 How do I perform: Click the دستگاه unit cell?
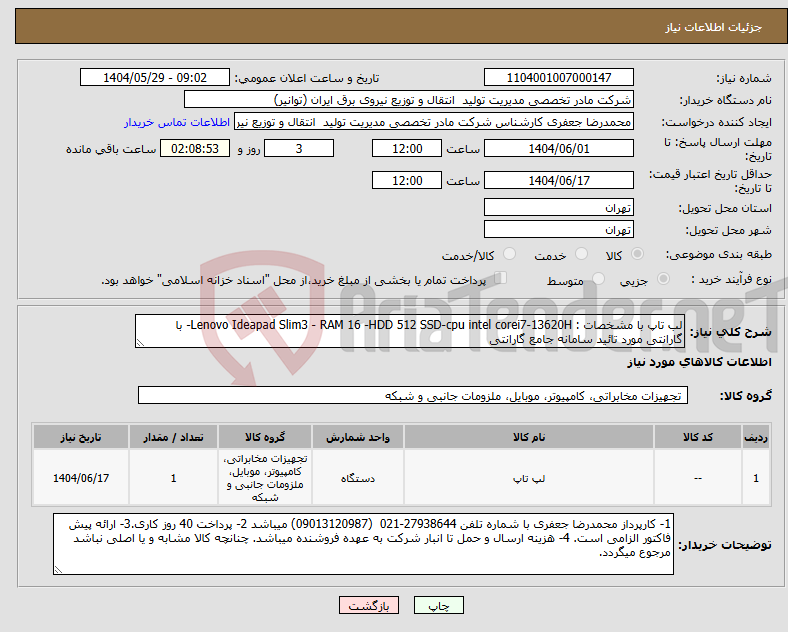358,478
